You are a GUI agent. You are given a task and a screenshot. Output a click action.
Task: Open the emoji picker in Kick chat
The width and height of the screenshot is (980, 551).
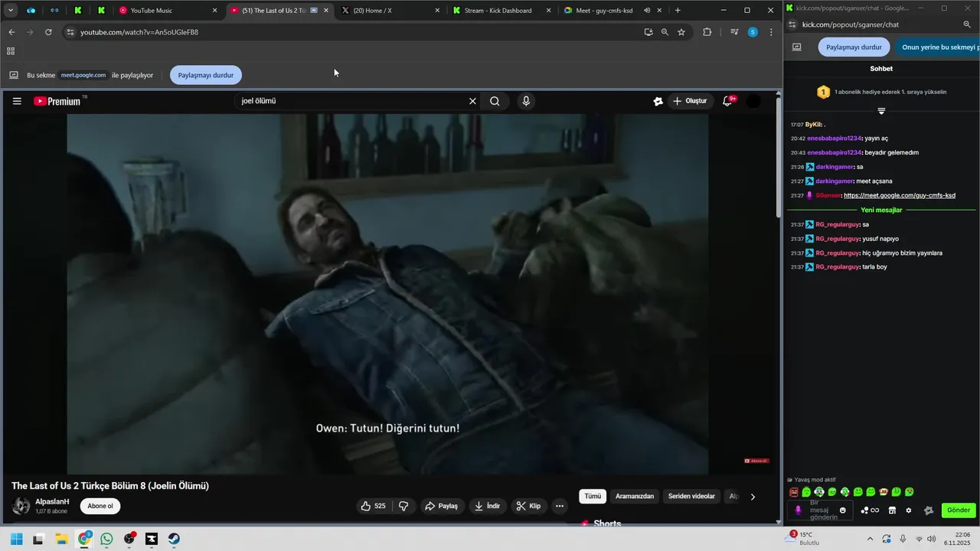[843, 510]
